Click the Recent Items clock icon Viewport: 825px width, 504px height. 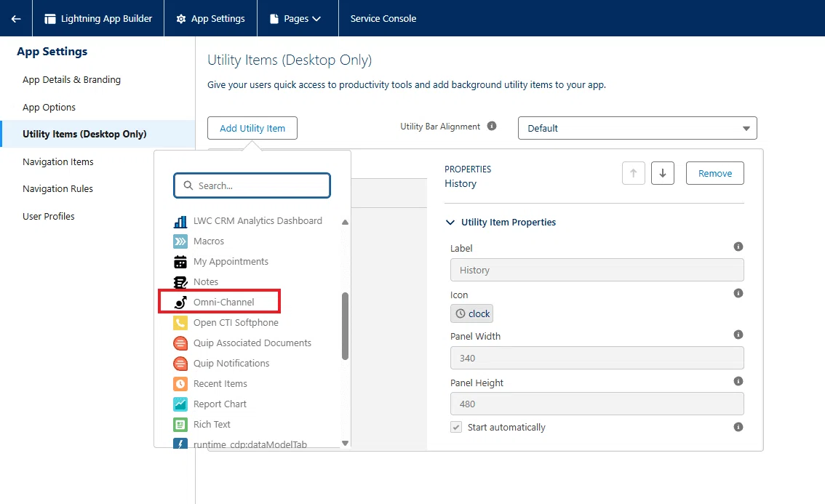point(180,384)
